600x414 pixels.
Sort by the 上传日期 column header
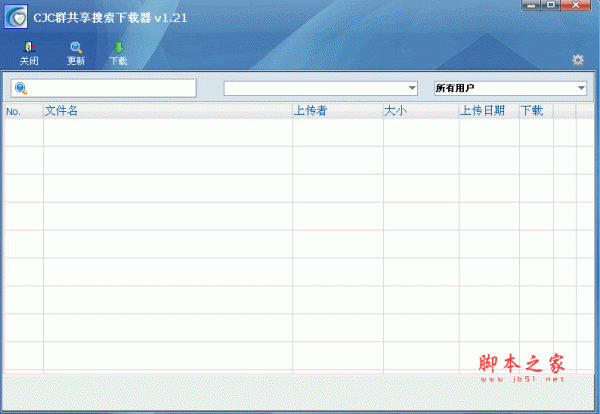[x=489, y=111]
